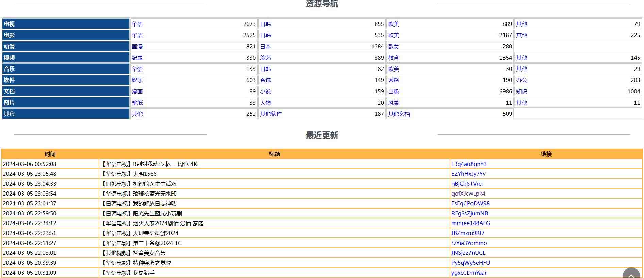
Task: Open 日韩 category in the 电视 row
Action: (265, 24)
